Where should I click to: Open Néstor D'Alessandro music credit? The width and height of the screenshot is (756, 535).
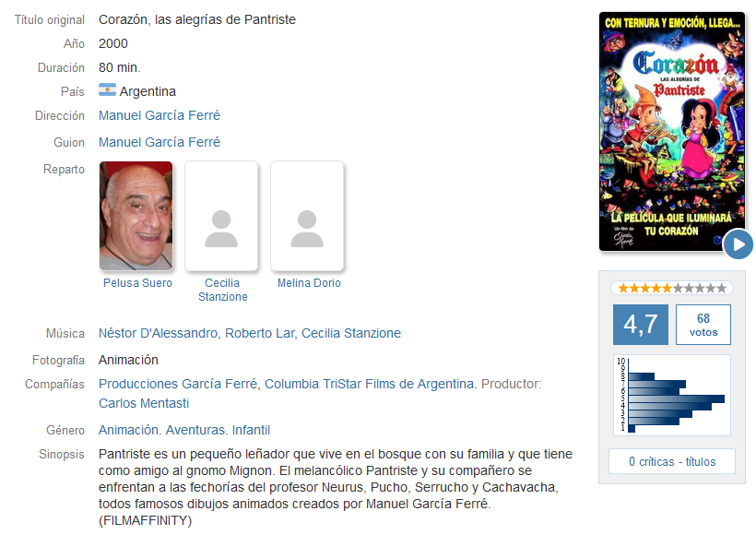click(x=158, y=333)
